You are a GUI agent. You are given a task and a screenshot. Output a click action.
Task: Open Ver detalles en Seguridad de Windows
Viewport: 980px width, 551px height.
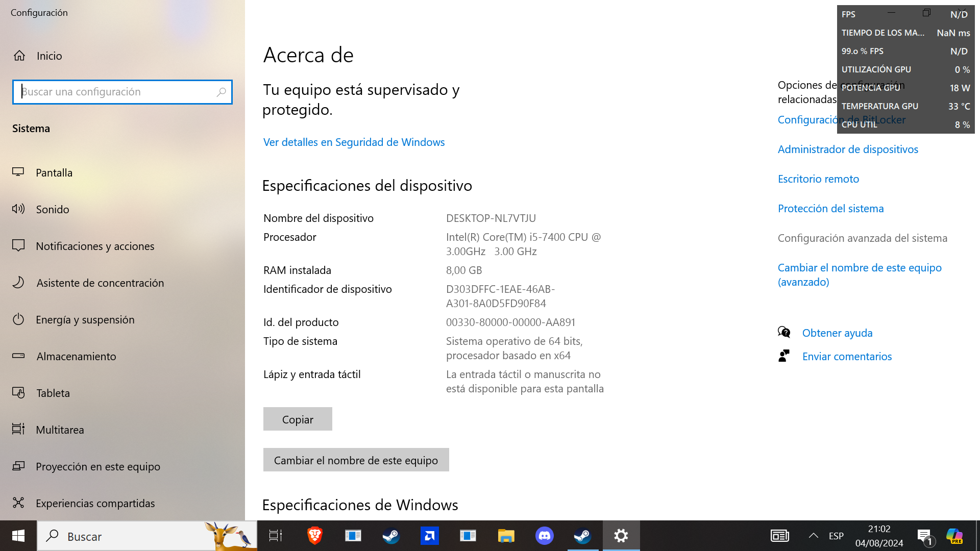354,142
